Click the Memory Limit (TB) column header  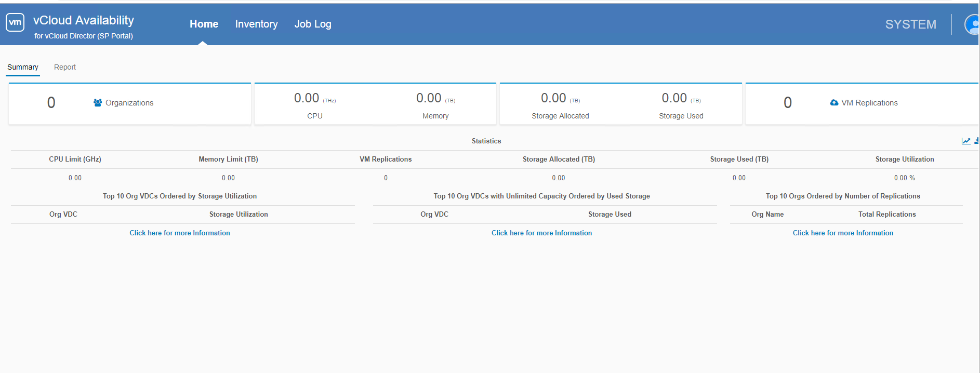click(228, 159)
